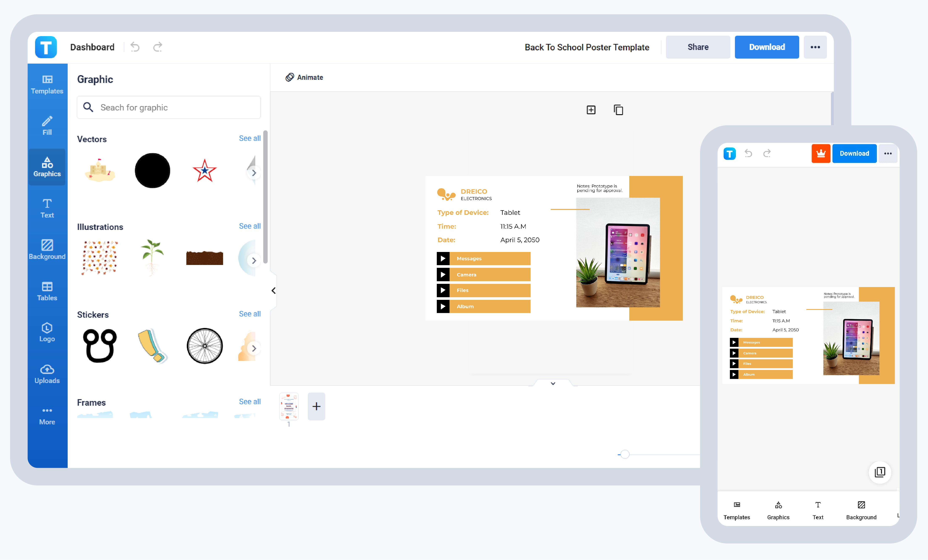
Task: See all Stickers
Action: (x=250, y=313)
